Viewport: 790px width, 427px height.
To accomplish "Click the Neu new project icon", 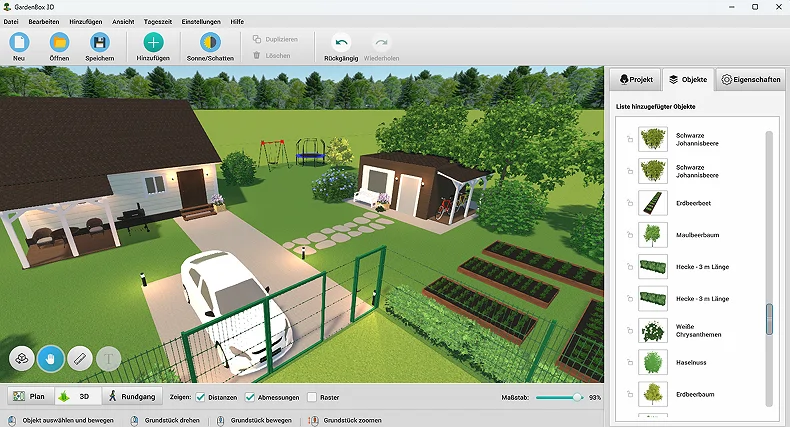I will (19, 42).
